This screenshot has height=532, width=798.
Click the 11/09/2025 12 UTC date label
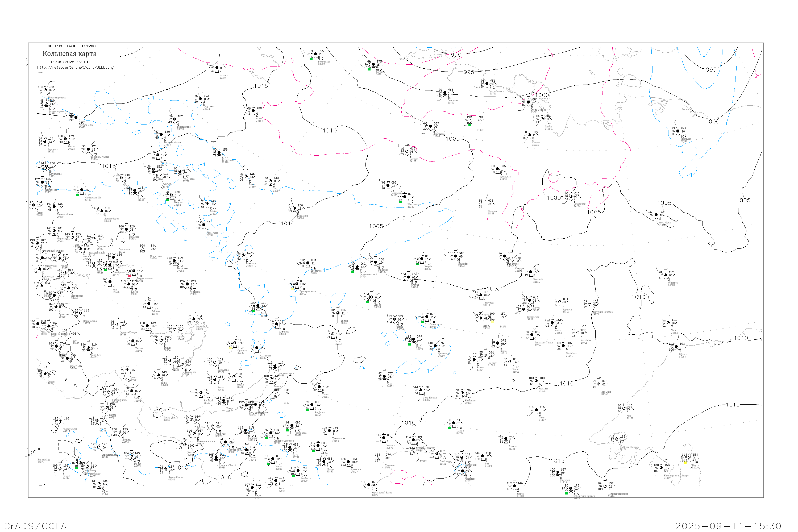click(70, 62)
